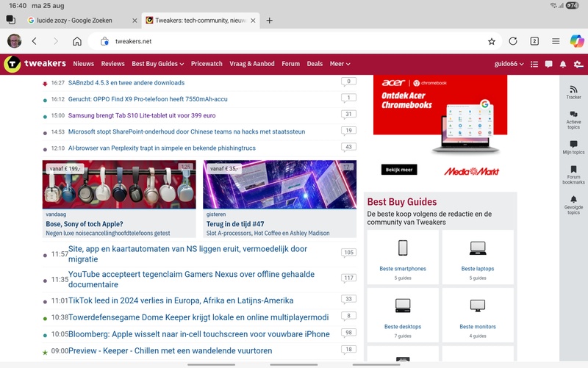Open NS site en app storing article
The width and height of the screenshot is (588, 368).
coord(187,254)
